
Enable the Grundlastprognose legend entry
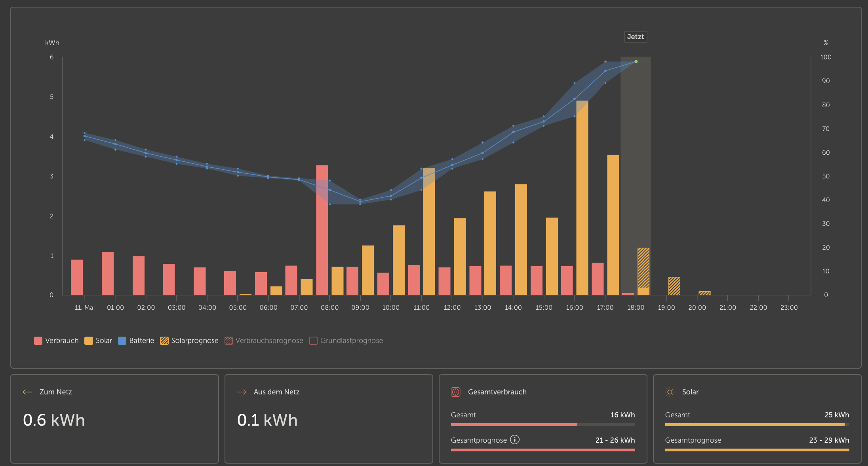[346, 341]
